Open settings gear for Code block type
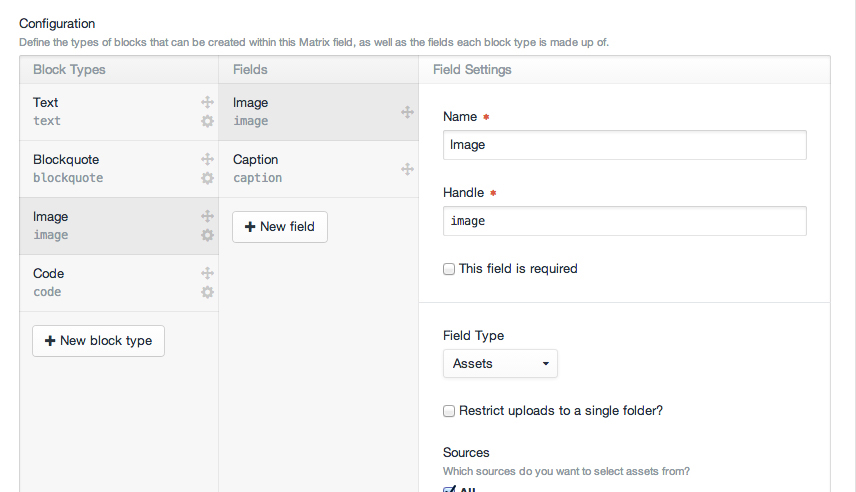 (x=207, y=292)
